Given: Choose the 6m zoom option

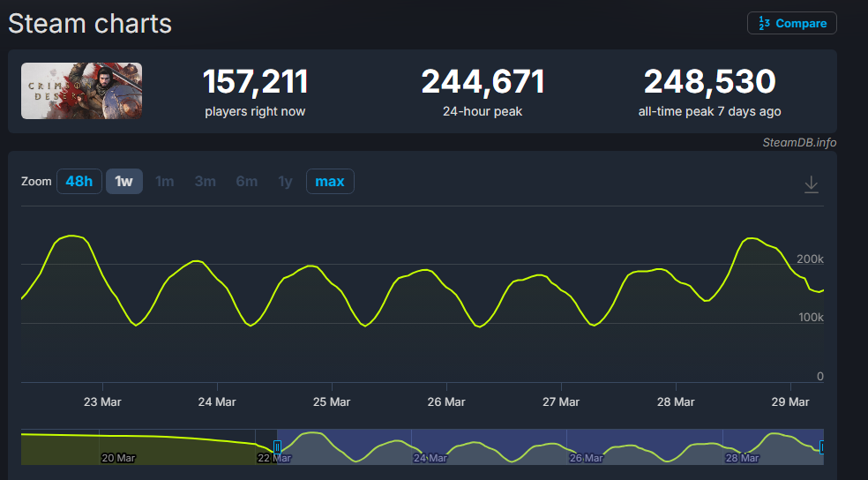Looking at the screenshot, I should tap(246, 181).
